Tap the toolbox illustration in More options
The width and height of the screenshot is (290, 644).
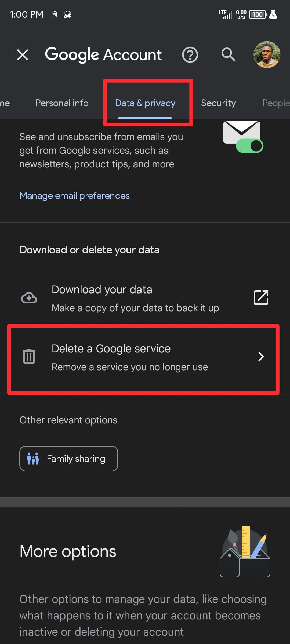(x=245, y=552)
